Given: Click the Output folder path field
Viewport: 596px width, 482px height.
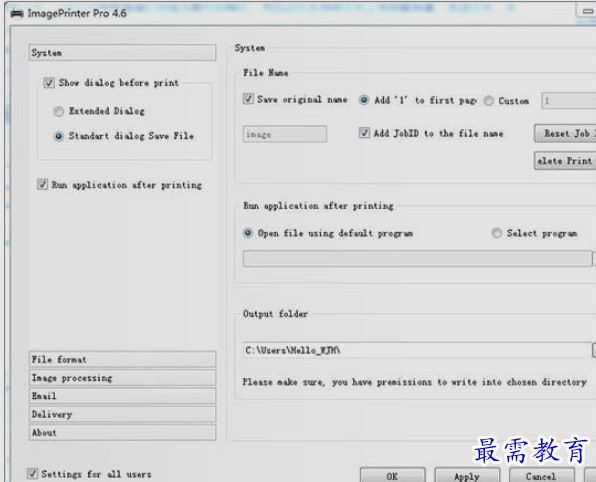Looking at the screenshot, I should pos(417,350).
